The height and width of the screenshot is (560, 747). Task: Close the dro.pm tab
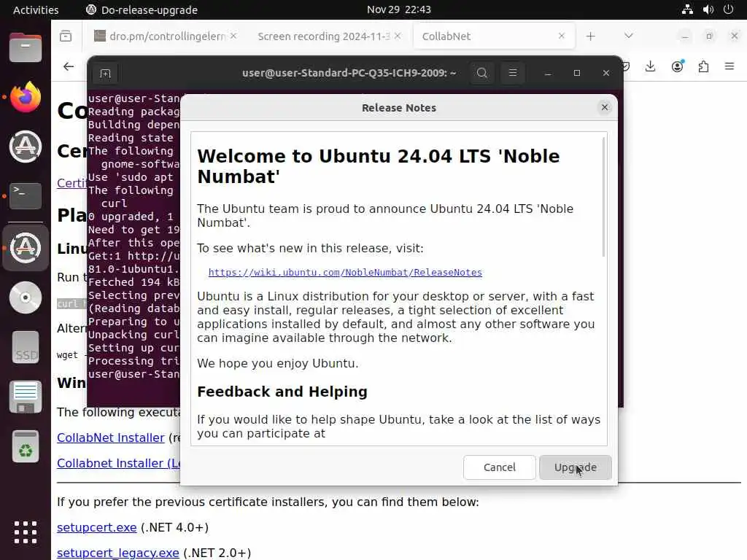pos(233,36)
